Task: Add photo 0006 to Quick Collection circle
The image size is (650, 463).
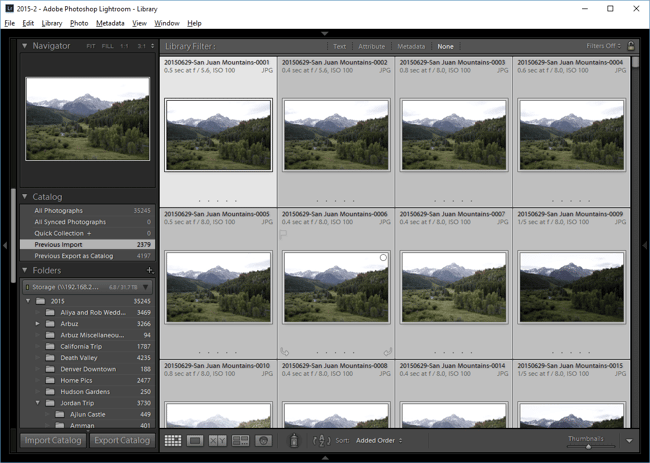Action: pos(383,257)
